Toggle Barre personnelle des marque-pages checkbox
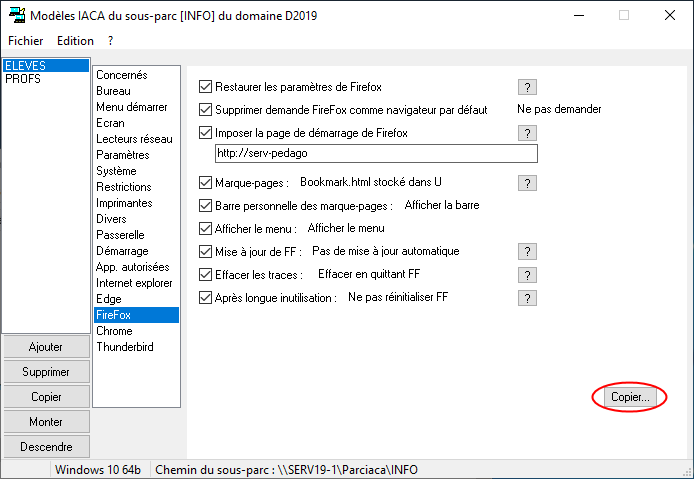The image size is (694, 479). (205, 205)
